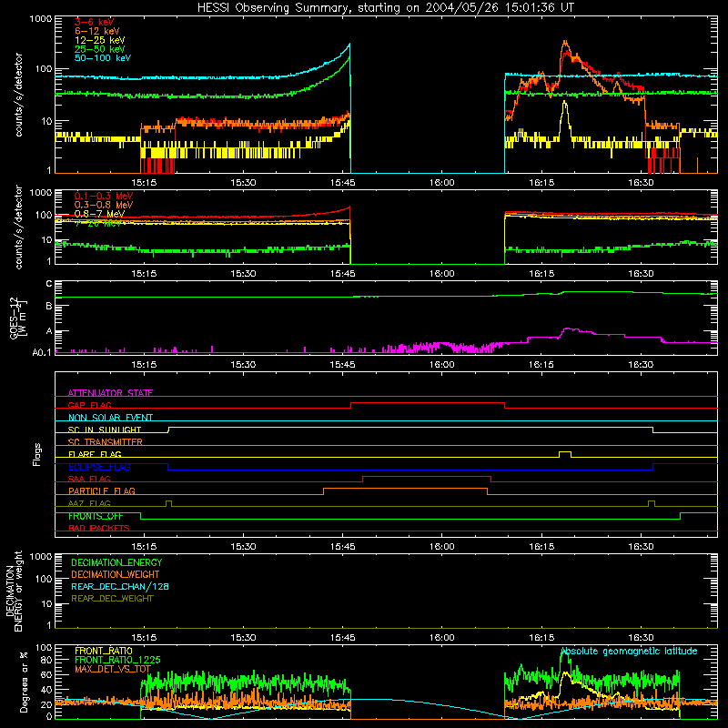Click the REAR_DEC_WEIGHT legend entry

(x=112, y=599)
